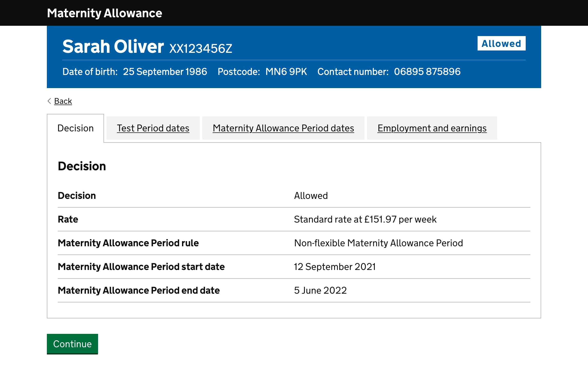The width and height of the screenshot is (588, 390).
Task: Open the Maternity Allowance Period dates tab
Action: (x=283, y=128)
